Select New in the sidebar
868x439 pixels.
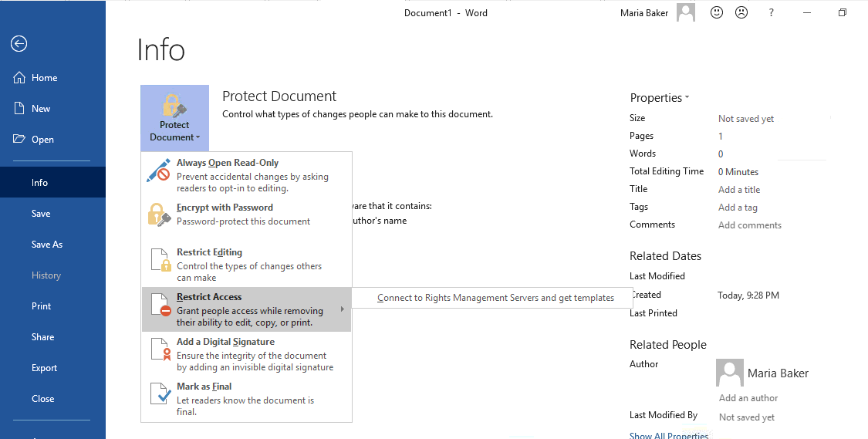click(x=52, y=109)
